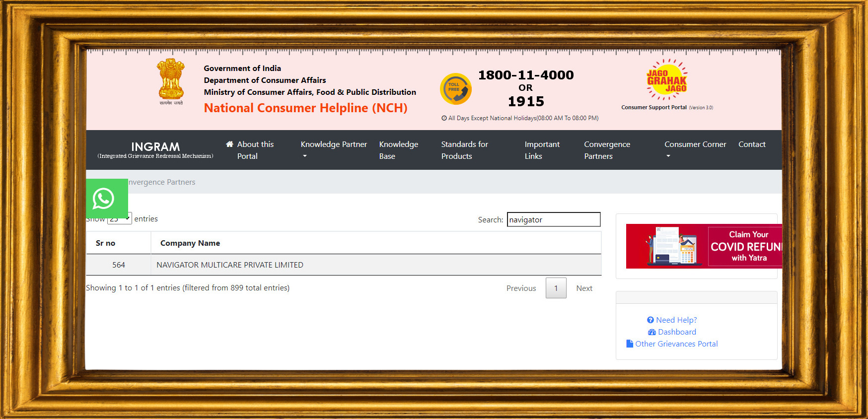Click the search field containing navigator
Image resolution: width=868 pixels, height=419 pixels.
(x=553, y=219)
